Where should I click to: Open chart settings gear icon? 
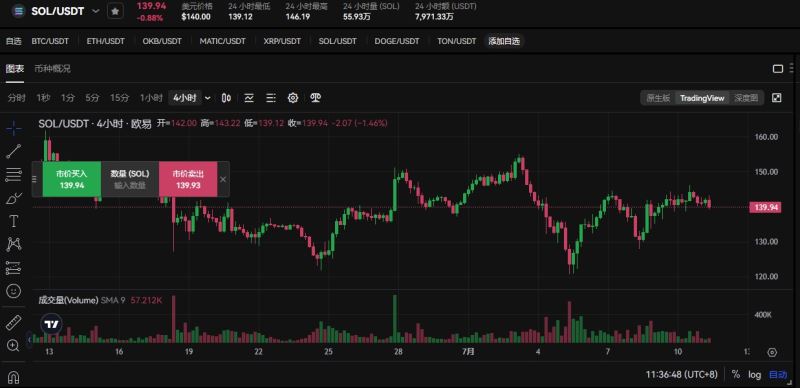(293, 98)
